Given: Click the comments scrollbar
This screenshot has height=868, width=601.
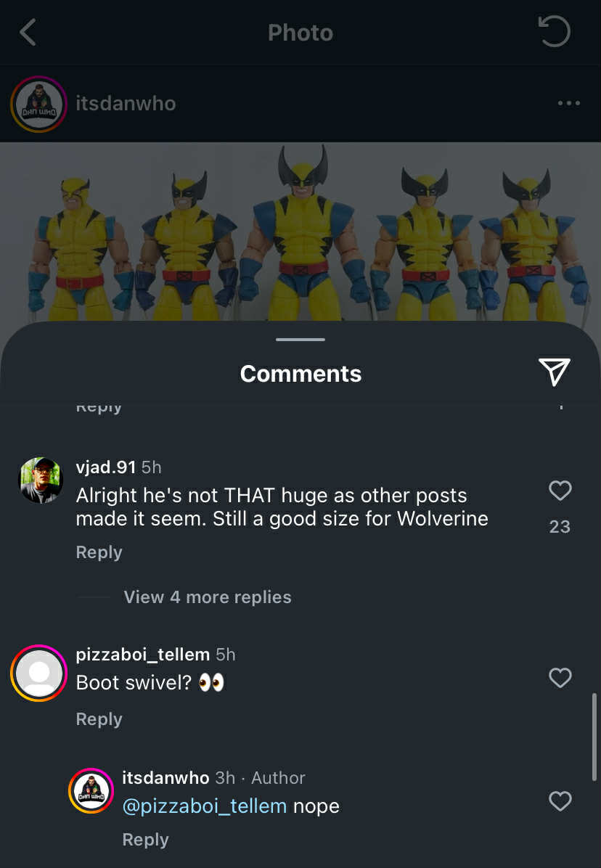Looking at the screenshot, I should pyautogui.click(x=594, y=737).
